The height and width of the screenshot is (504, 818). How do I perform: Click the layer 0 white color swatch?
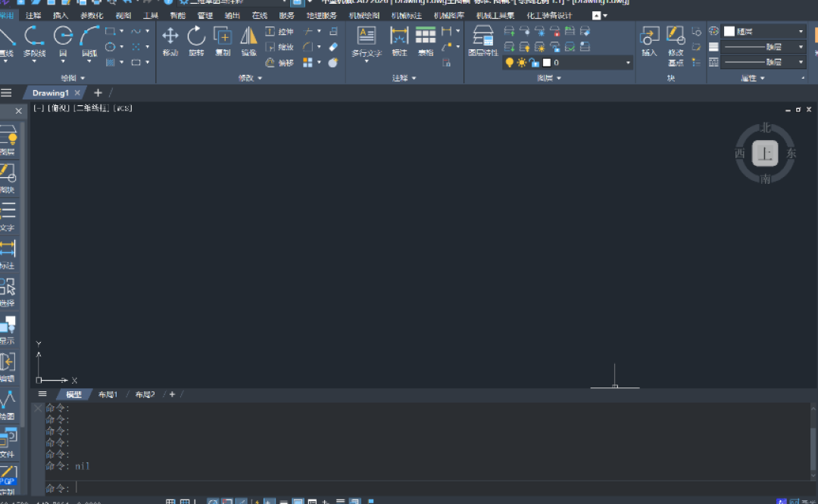tap(547, 63)
